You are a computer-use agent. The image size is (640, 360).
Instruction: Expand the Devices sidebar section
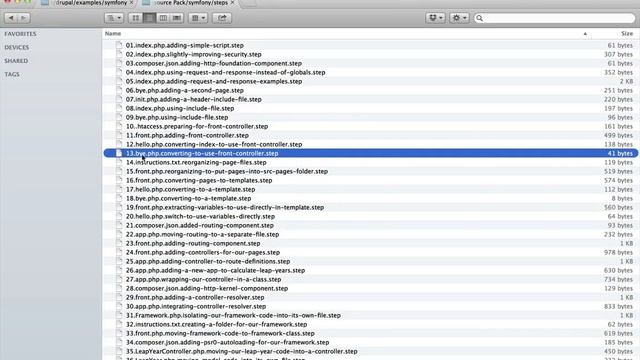17,47
